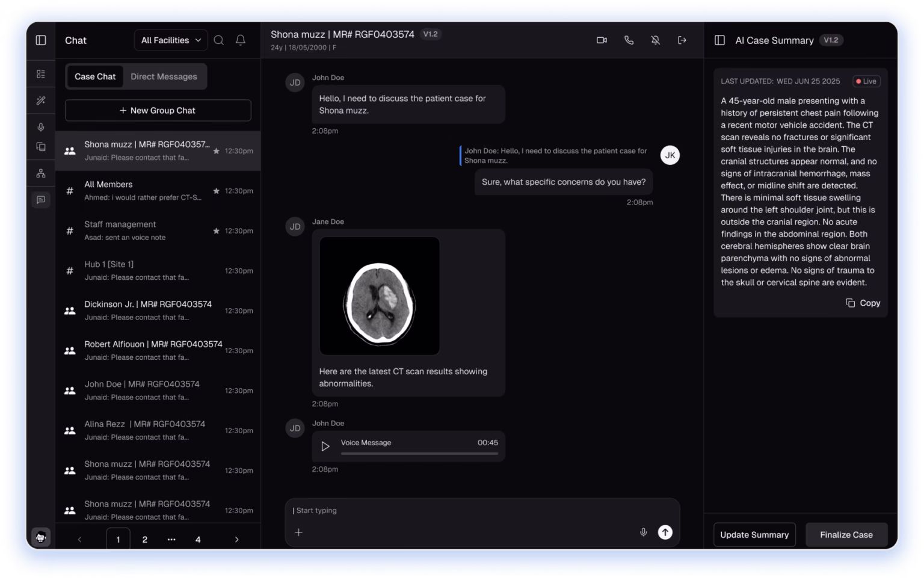924x580 pixels.
Task: Click the New Group Chat button
Action: (x=158, y=111)
